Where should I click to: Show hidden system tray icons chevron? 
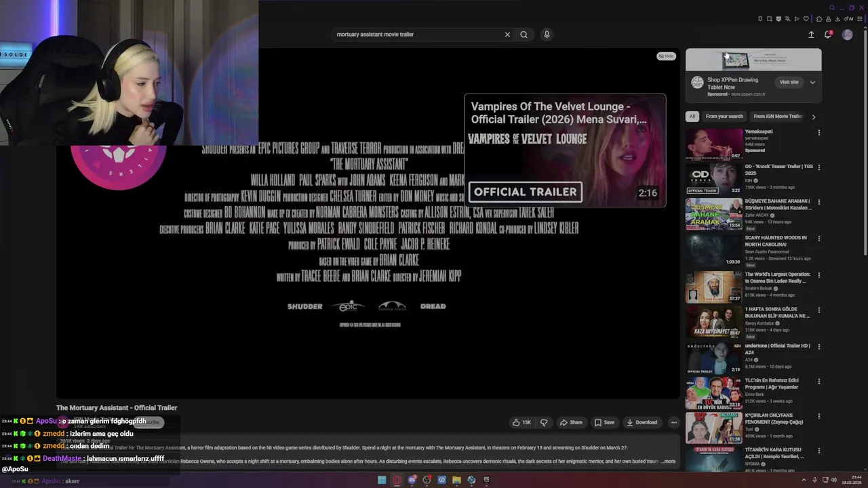tap(804, 480)
